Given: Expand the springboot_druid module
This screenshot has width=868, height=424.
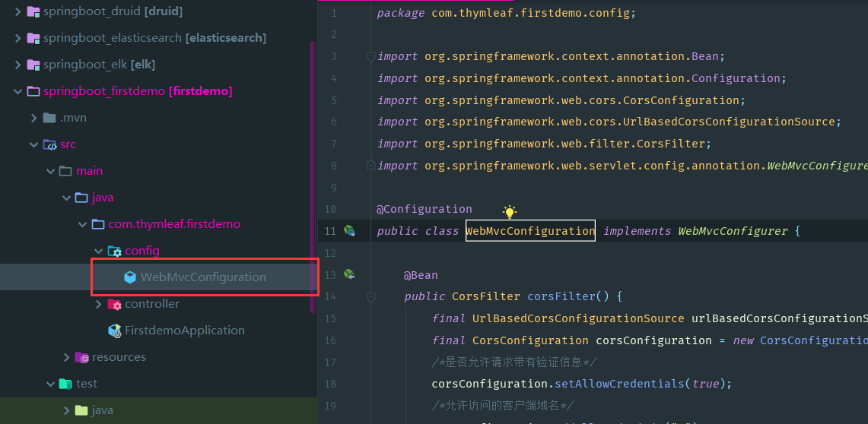Looking at the screenshot, I should [x=17, y=11].
